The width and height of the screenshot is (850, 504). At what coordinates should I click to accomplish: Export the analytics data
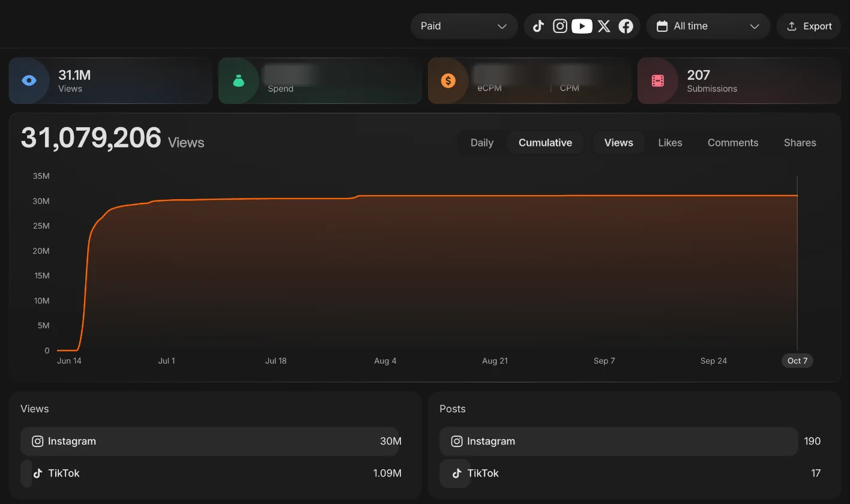809,26
